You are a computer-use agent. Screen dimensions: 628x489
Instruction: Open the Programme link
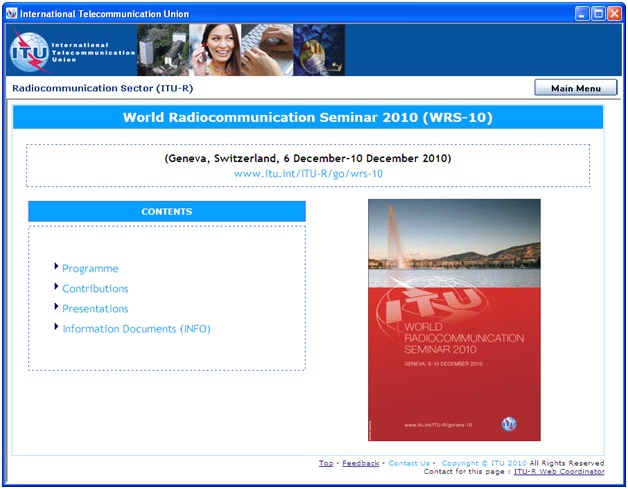(x=90, y=268)
